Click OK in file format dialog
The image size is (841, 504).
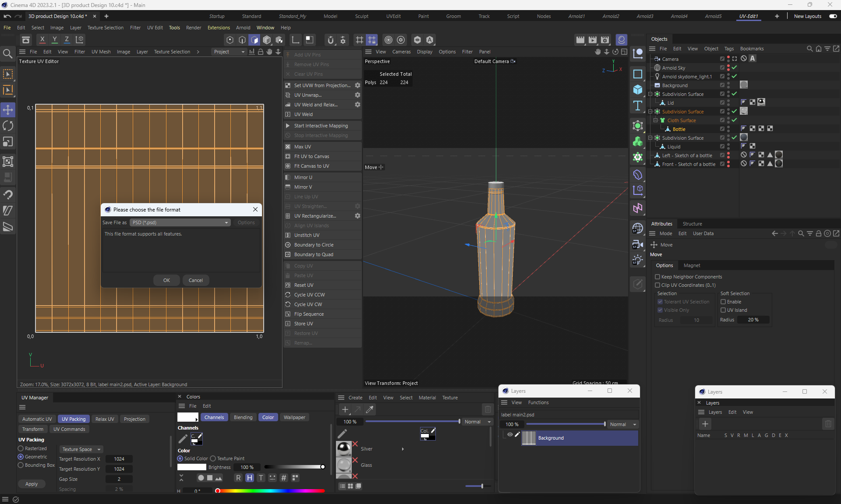(166, 280)
